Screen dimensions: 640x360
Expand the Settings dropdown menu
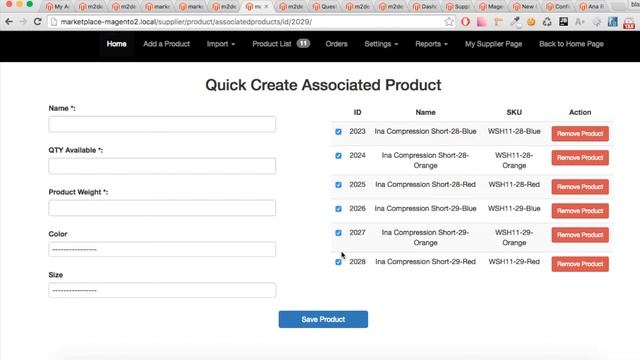[381, 44]
